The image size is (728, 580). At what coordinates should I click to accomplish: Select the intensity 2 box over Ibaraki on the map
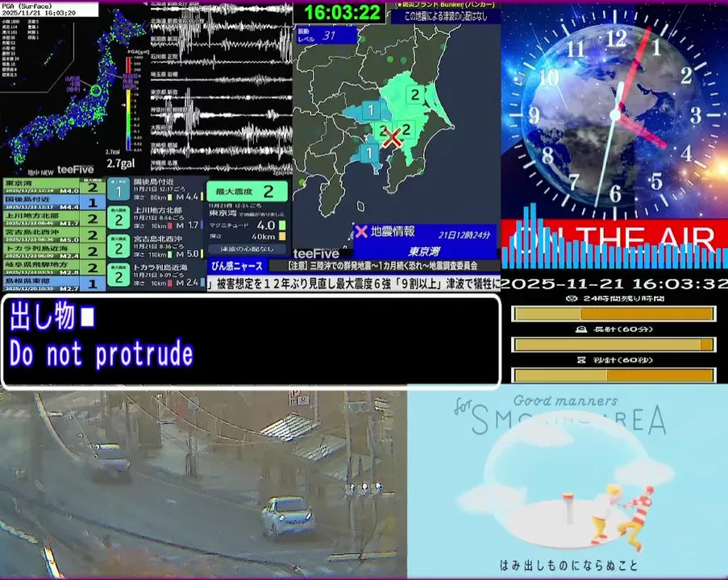414,95
